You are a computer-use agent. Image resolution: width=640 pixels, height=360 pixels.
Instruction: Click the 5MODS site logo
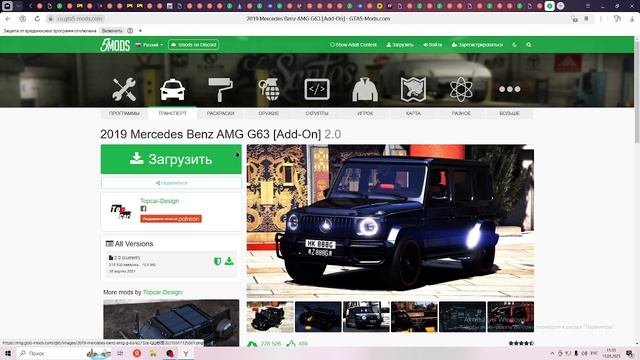(115, 45)
